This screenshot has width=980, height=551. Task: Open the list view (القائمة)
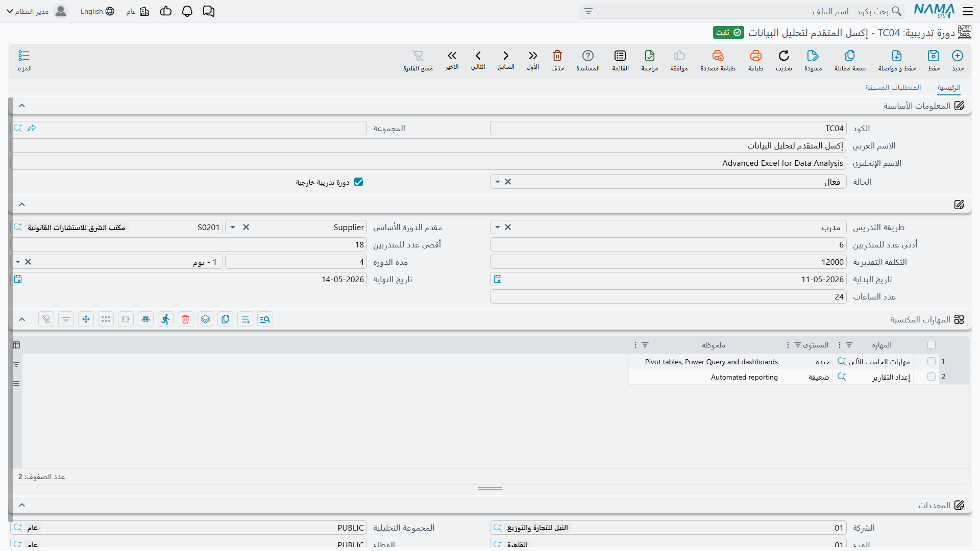click(620, 60)
